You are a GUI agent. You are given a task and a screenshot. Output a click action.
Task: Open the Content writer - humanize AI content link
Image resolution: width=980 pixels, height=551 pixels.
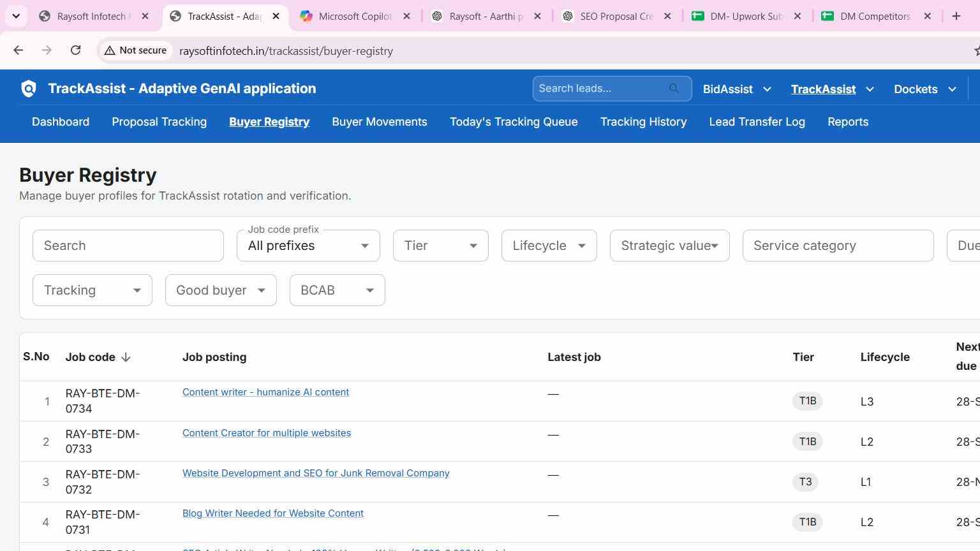pos(265,392)
